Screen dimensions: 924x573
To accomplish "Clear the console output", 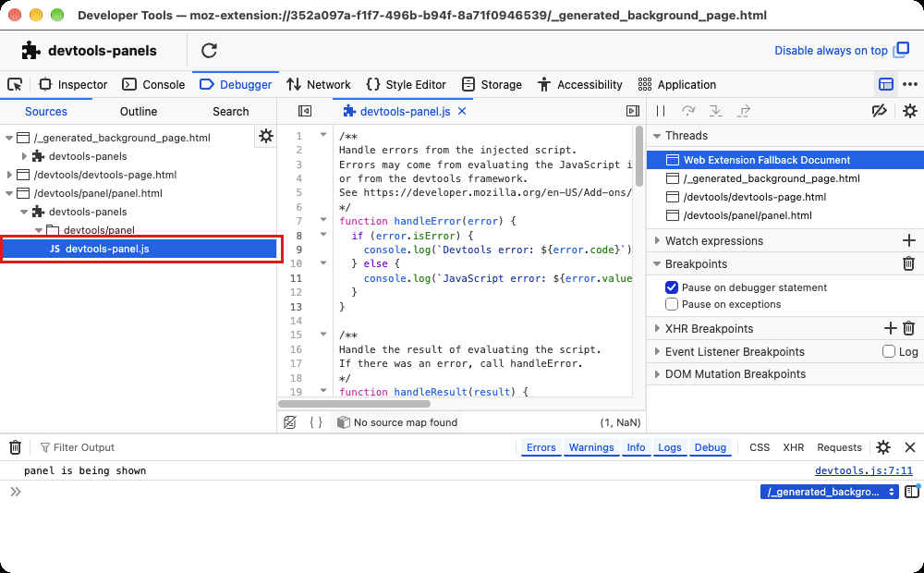I will pos(16,447).
